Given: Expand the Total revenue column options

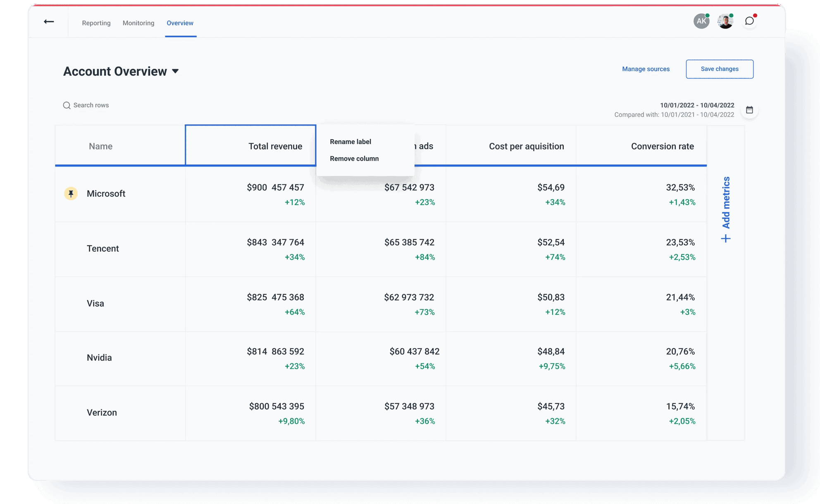Looking at the screenshot, I should [x=275, y=146].
